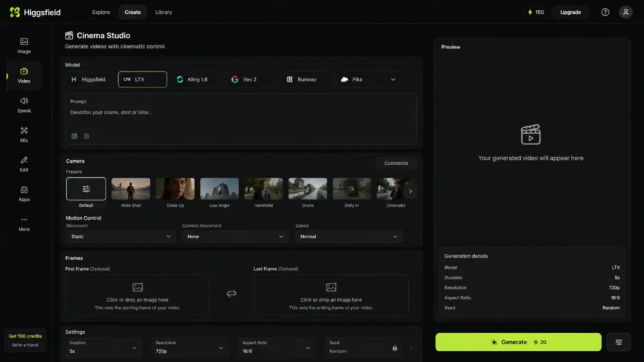Viewport: 644px width, 362px height.
Task: Toggle the seed lock icon
Action: click(395, 348)
